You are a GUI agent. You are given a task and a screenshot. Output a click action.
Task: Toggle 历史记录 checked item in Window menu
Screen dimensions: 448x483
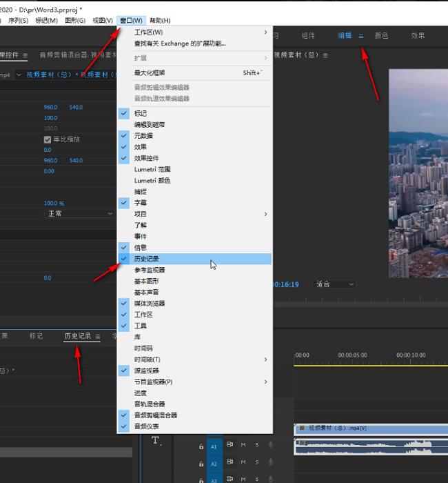pyautogui.click(x=147, y=259)
